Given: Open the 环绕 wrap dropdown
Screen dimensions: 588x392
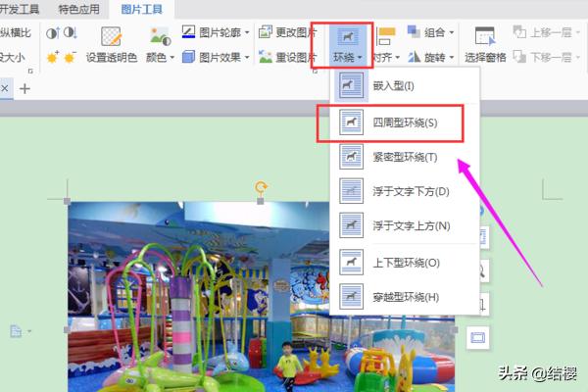Looking at the screenshot, I should click(347, 45).
